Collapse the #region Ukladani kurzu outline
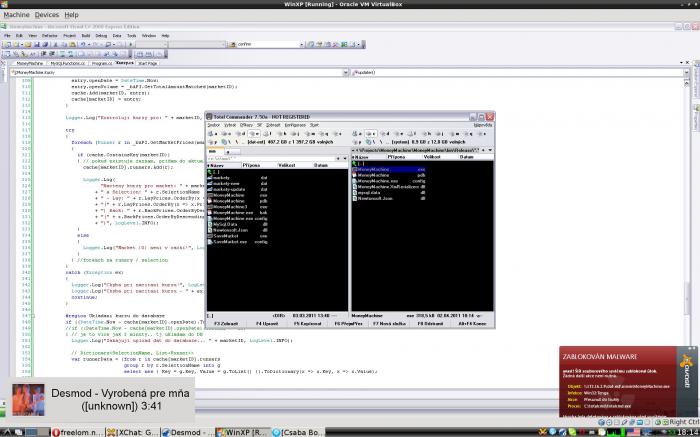 coord(33,316)
